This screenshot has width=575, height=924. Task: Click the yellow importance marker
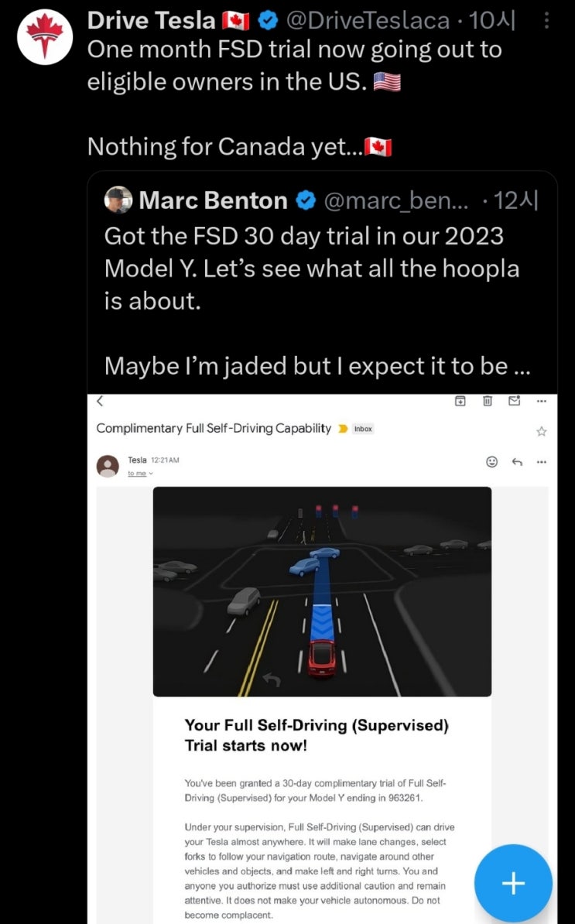point(343,429)
